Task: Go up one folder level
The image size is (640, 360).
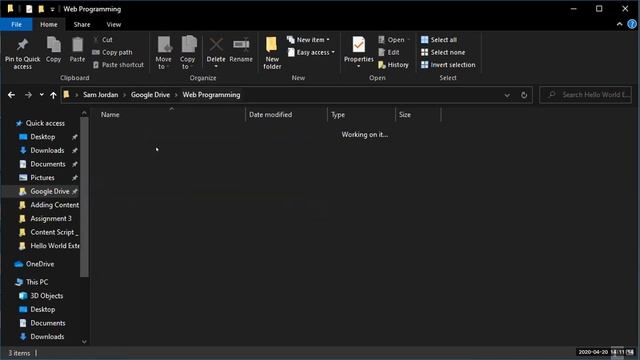Action: point(53,95)
